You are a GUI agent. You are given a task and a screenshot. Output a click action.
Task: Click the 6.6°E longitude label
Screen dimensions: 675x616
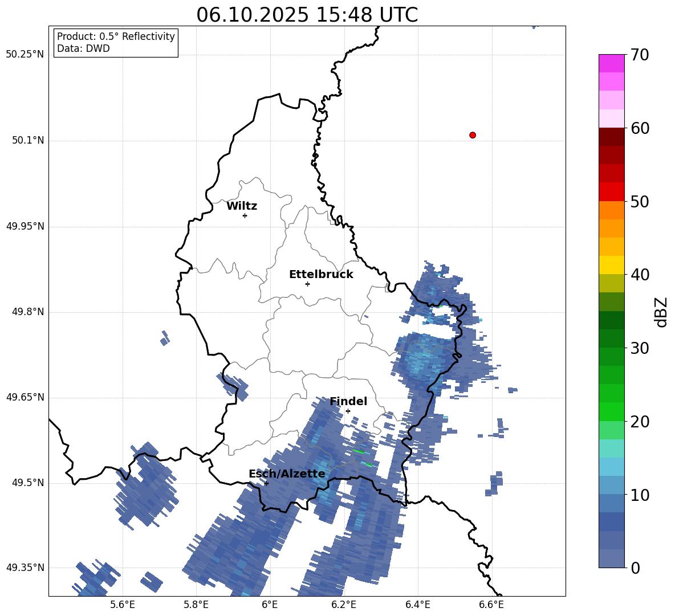click(x=491, y=605)
